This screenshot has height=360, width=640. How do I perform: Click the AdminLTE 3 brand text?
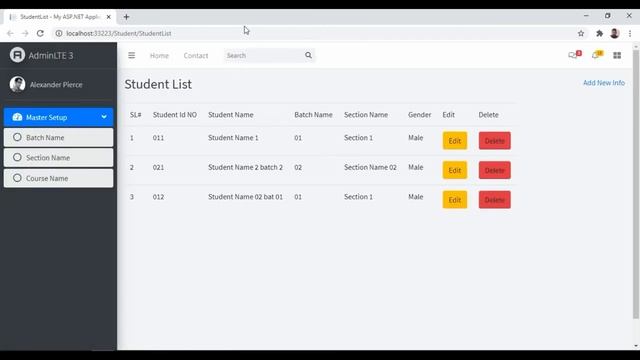coord(51,56)
